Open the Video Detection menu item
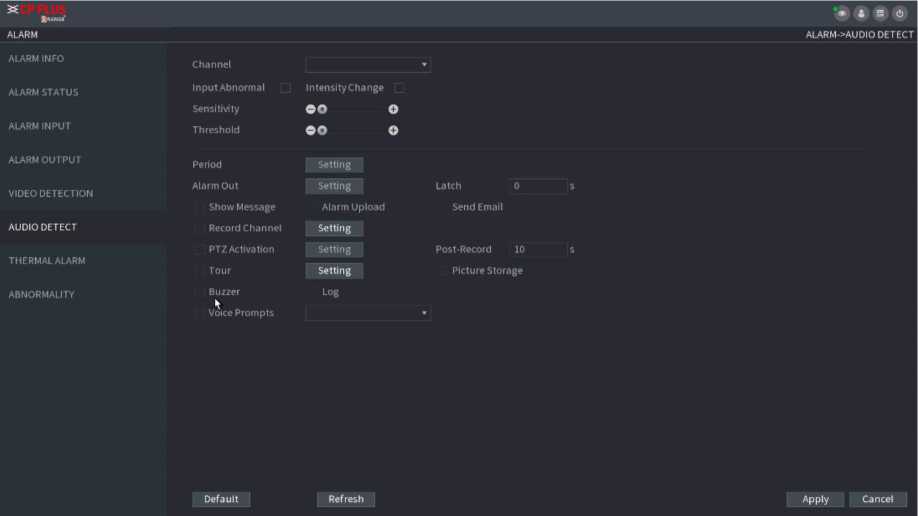The image size is (918, 516). pos(51,193)
